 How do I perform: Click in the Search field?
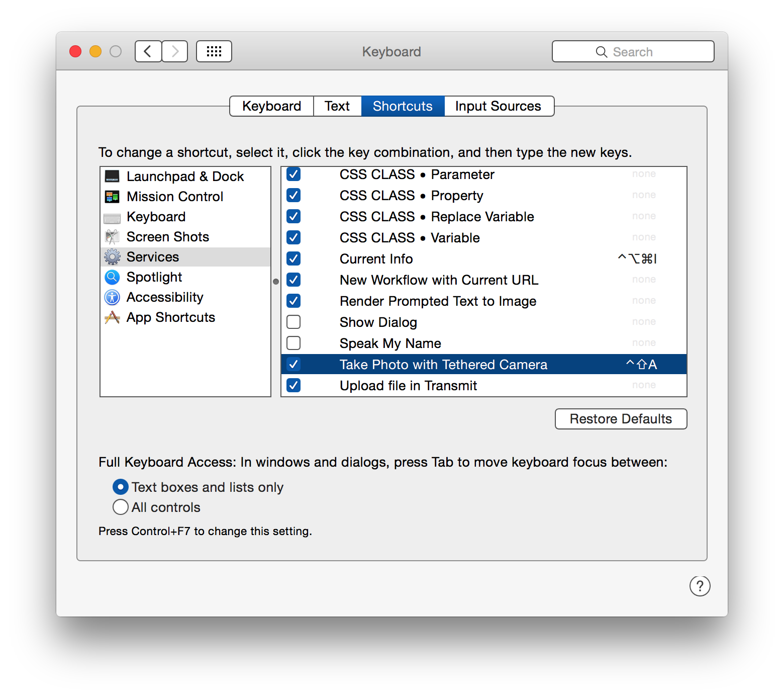[633, 51]
